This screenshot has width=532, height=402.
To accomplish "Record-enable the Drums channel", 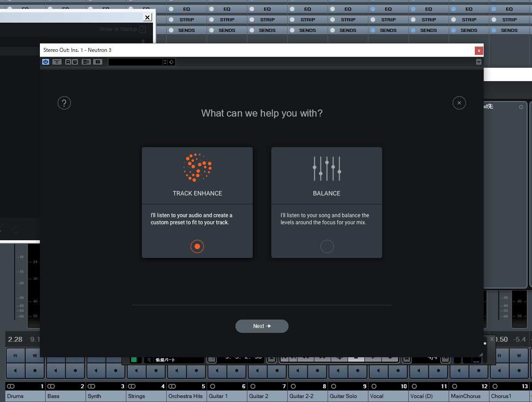I will [x=35, y=371].
